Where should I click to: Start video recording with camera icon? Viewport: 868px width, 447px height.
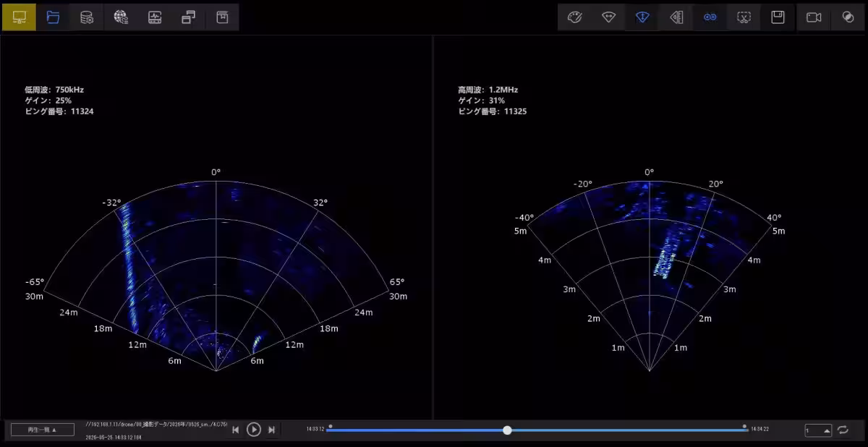(814, 17)
